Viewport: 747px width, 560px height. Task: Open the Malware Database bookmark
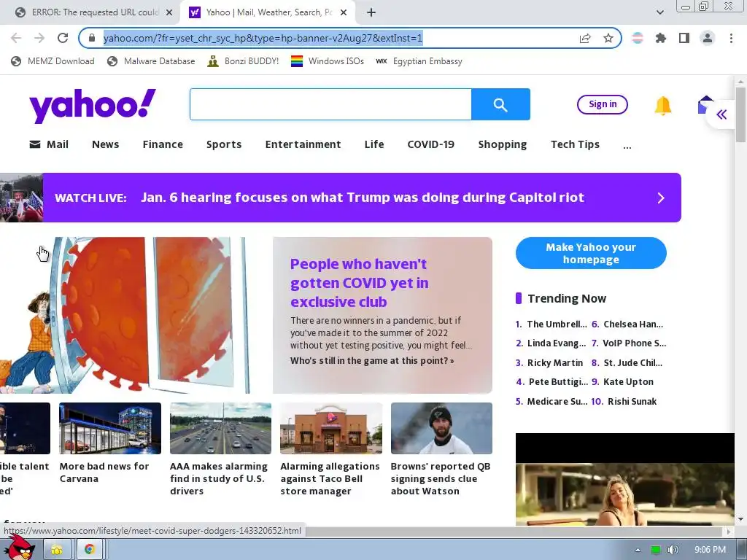[151, 61]
